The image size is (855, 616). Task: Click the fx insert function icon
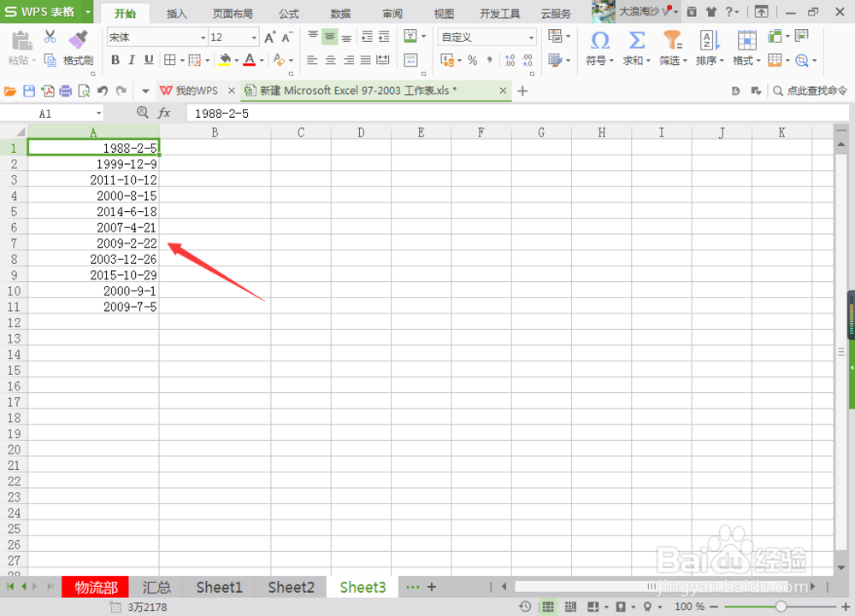pyautogui.click(x=164, y=113)
